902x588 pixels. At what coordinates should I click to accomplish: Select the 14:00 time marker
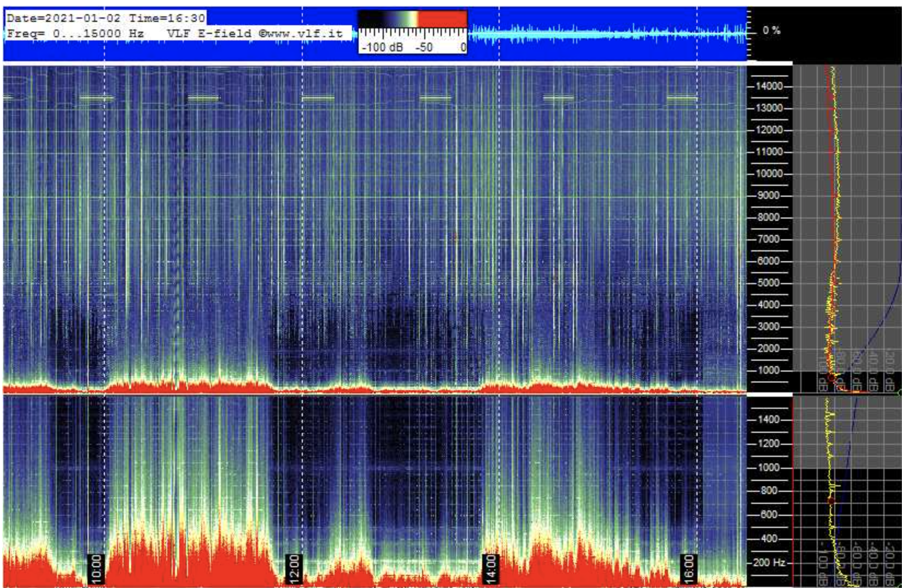point(490,569)
